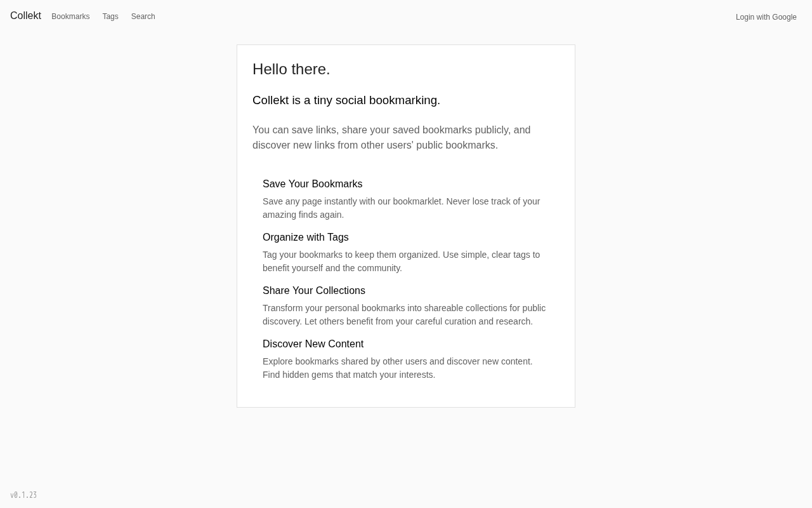This screenshot has width=812, height=508.
Task: Select the "Organize with Tags" heading
Action: click(305, 237)
